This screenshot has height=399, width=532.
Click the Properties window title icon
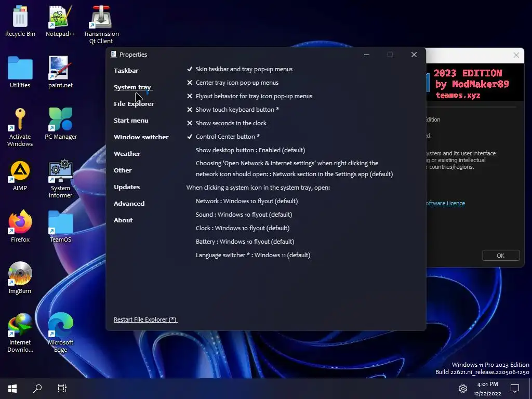(x=114, y=54)
